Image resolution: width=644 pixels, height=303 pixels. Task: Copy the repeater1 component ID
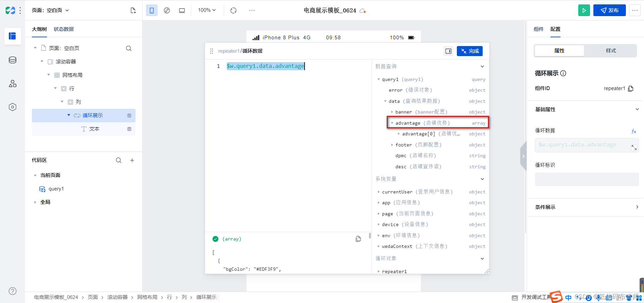tap(631, 88)
